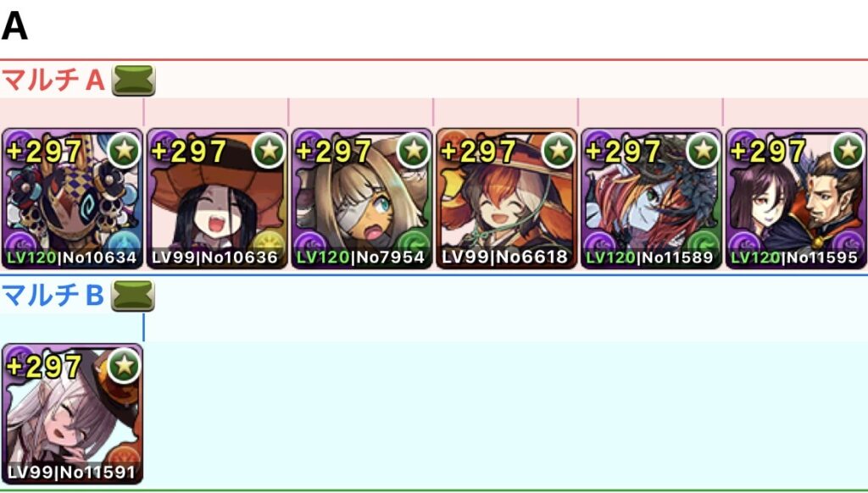Viewport: 868px width, 493px height.
Task: Open the vampire duo card No11595
Action: point(796,198)
